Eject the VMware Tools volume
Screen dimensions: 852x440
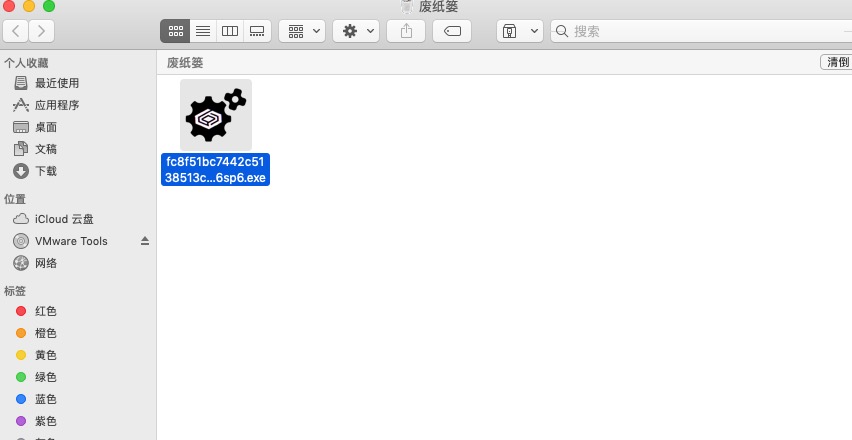(x=145, y=241)
